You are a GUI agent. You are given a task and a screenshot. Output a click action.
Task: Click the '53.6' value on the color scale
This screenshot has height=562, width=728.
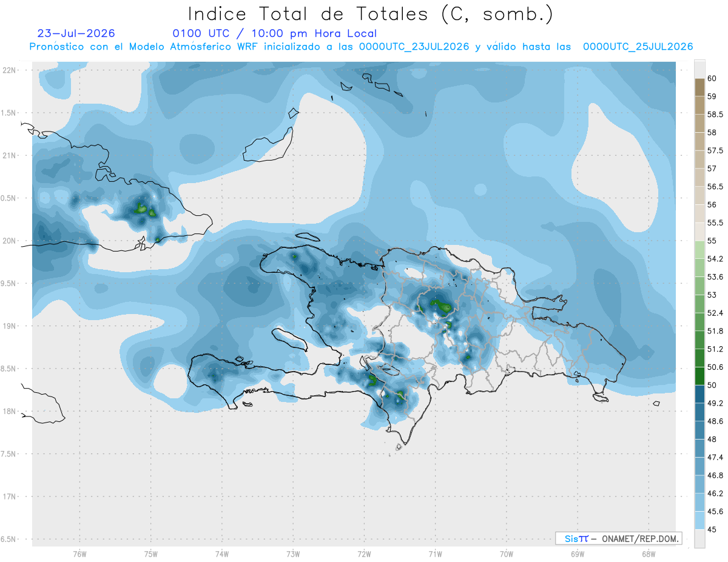tap(715, 277)
